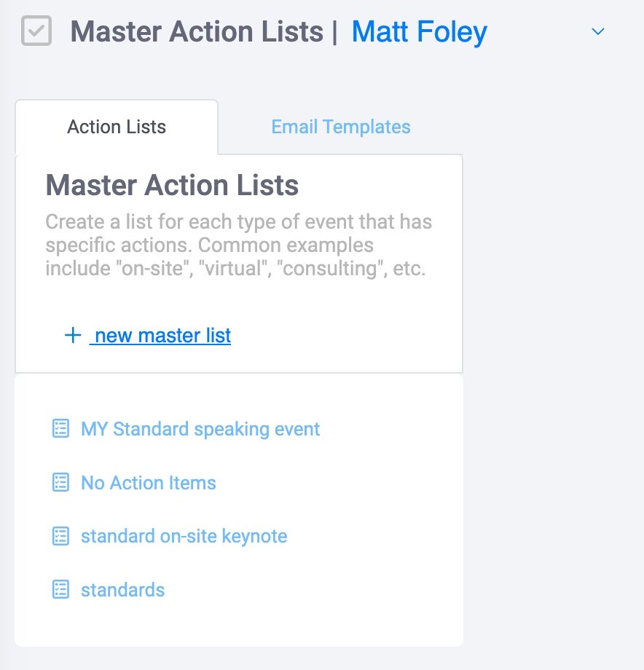644x670 pixels.
Task: Click the Matt Foley name link
Action: tap(419, 32)
